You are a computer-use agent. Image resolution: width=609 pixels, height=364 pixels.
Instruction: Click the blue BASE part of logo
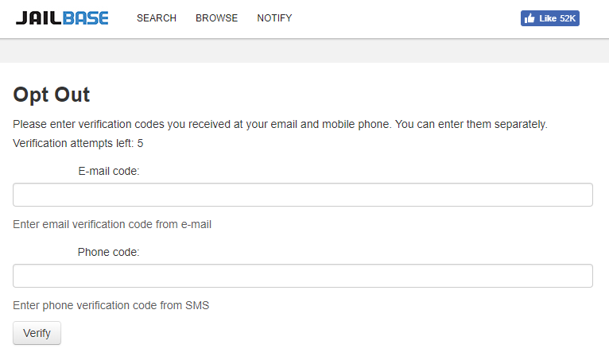coord(85,18)
